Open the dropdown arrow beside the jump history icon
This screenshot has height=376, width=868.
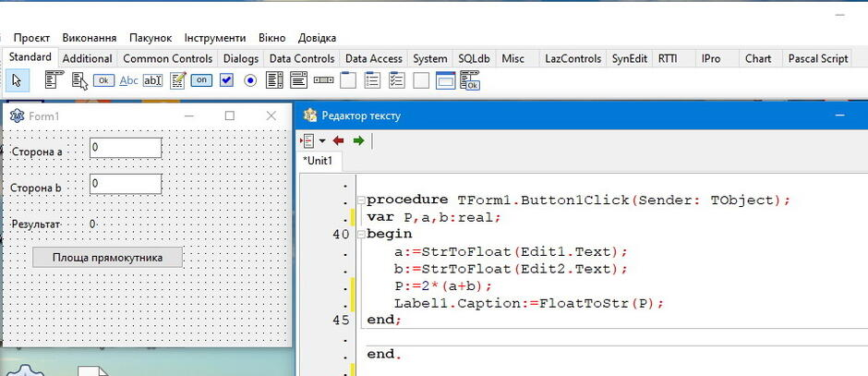(x=322, y=140)
